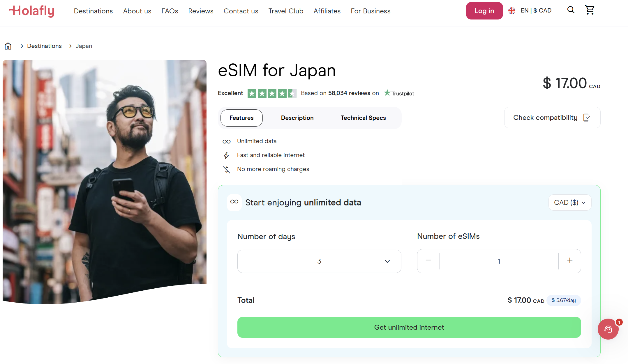
Task: Decrease eSIM count with minus button
Action: [428, 260]
